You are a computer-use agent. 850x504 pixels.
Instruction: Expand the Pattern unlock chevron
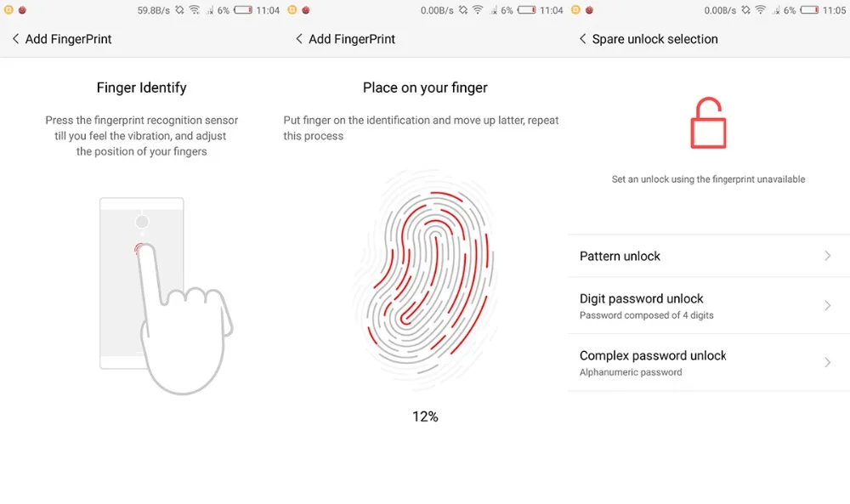[x=827, y=256]
